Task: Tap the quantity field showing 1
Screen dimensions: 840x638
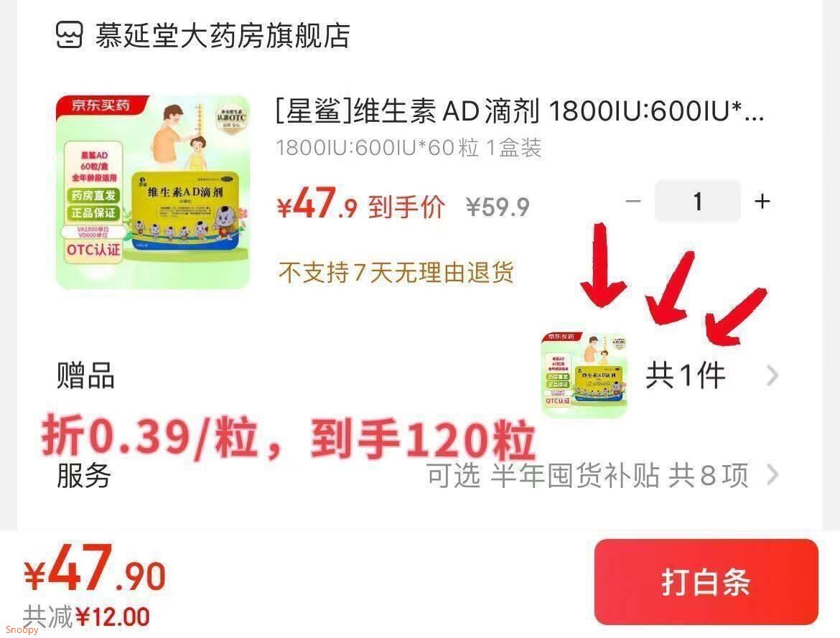Action: tap(698, 202)
